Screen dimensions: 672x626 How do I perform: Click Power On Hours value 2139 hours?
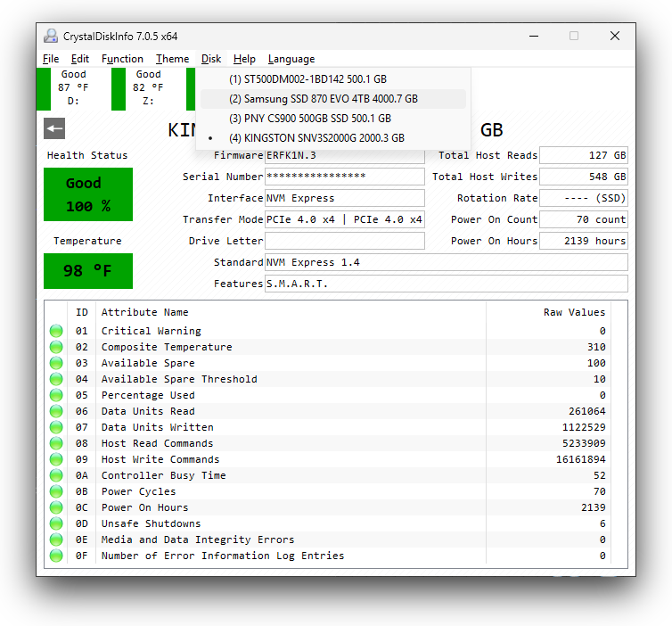584,241
